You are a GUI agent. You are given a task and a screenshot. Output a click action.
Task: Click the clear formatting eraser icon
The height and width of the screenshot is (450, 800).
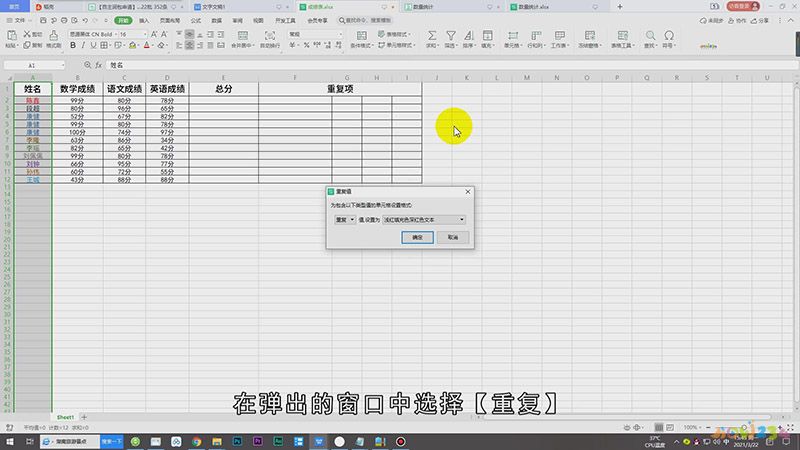161,45
